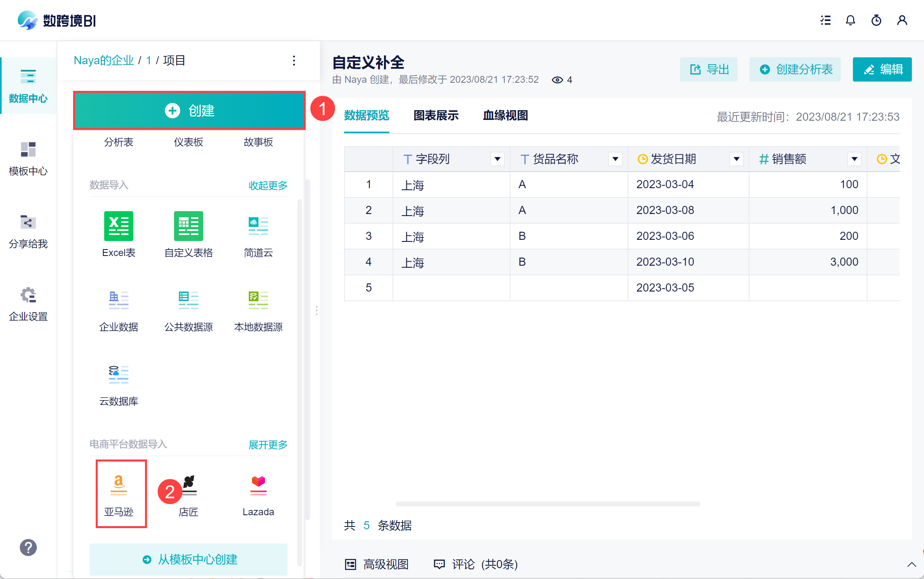Open the notification bell icon
924x579 pixels.
850,20
